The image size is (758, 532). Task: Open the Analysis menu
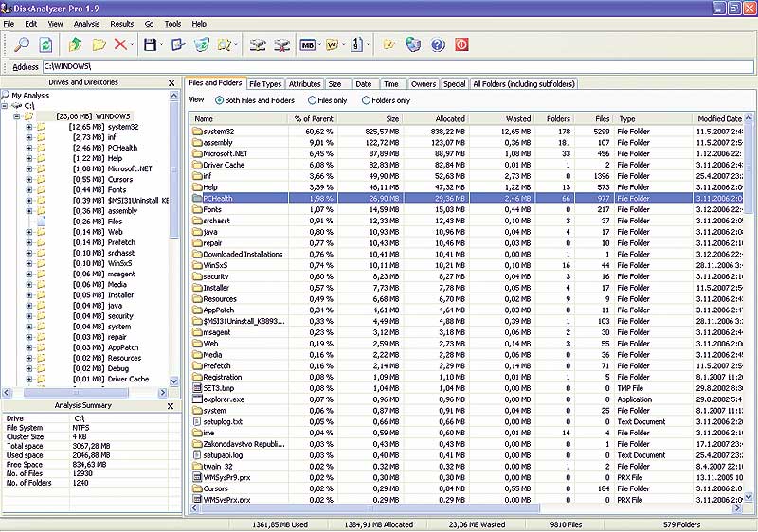pyautogui.click(x=86, y=24)
